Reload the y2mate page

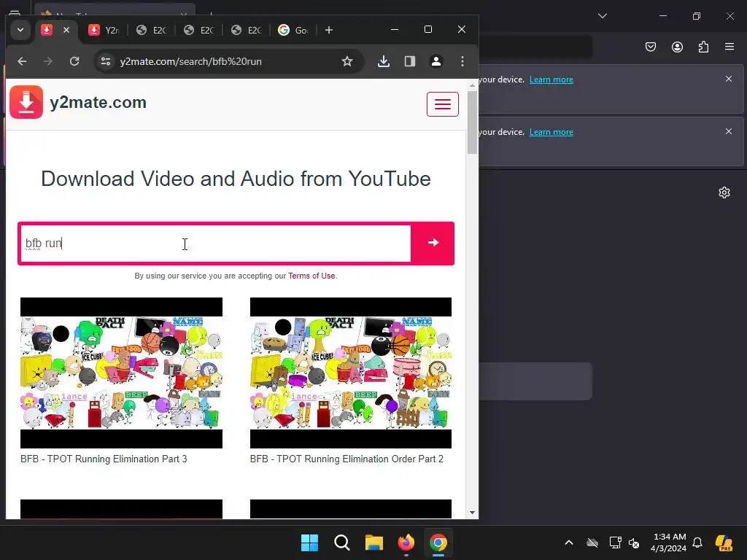(74, 61)
